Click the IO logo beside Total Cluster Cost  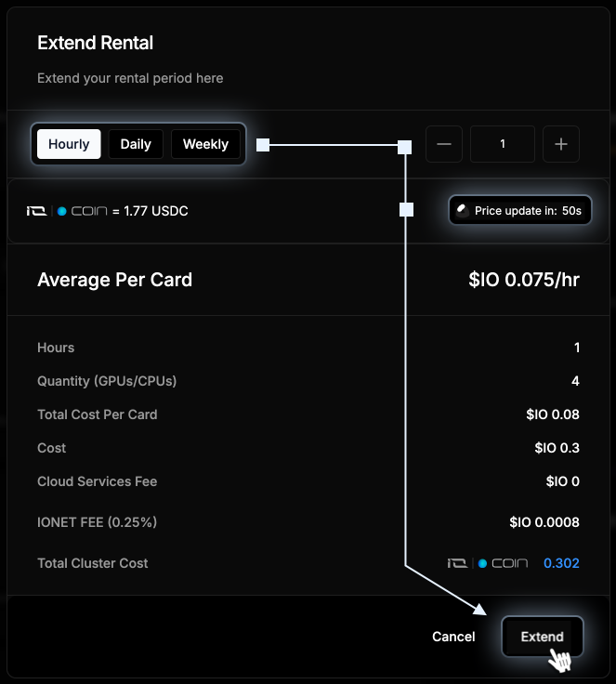click(x=458, y=563)
